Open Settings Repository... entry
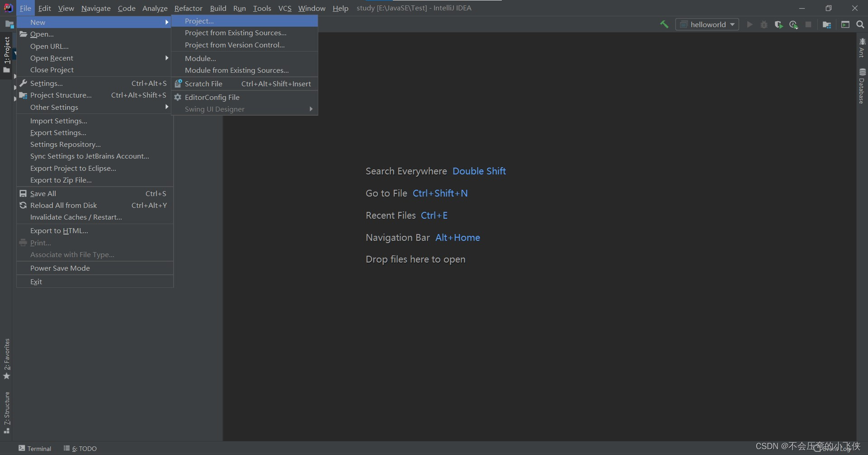868x455 pixels. [94, 144]
